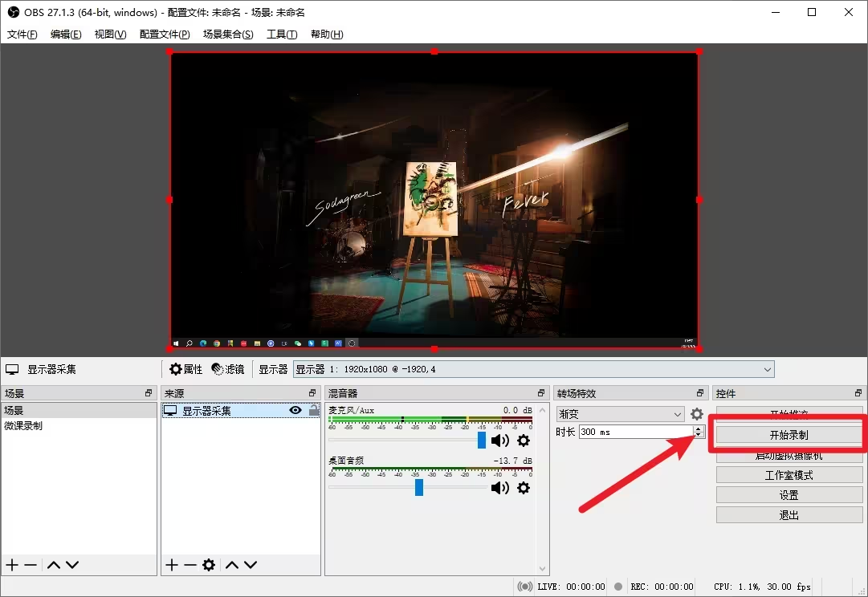Image resolution: width=868 pixels, height=597 pixels.
Task: Pop out the 混音器 dock panel
Action: pyautogui.click(x=541, y=393)
